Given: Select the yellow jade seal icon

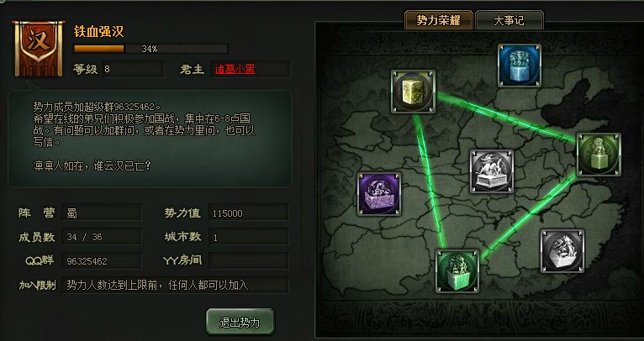Looking at the screenshot, I should 413,91.
